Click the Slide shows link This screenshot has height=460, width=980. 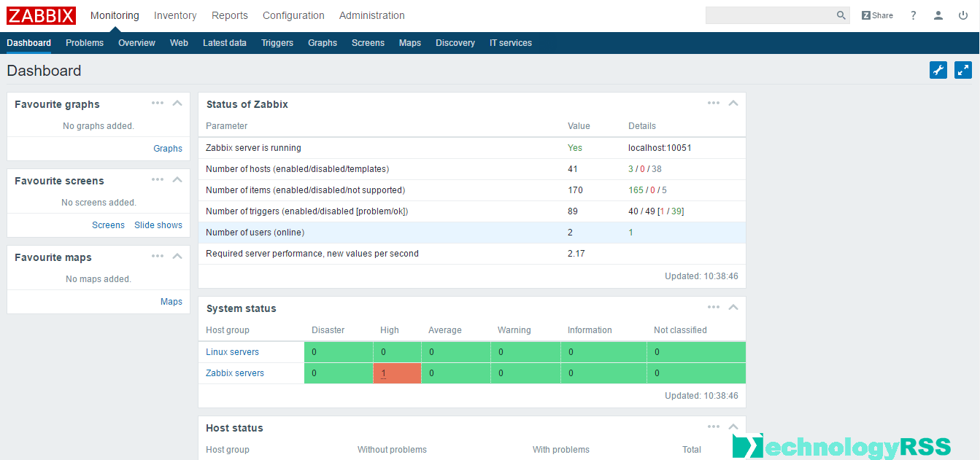click(158, 225)
